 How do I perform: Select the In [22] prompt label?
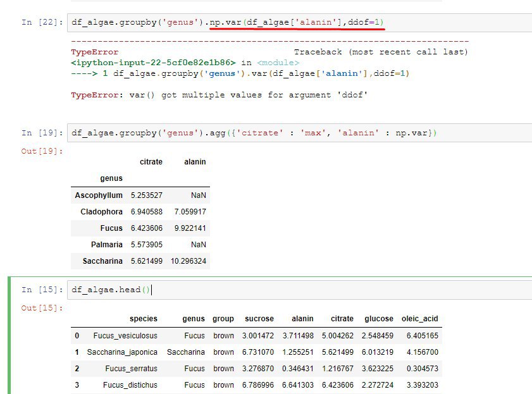[x=42, y=22]
